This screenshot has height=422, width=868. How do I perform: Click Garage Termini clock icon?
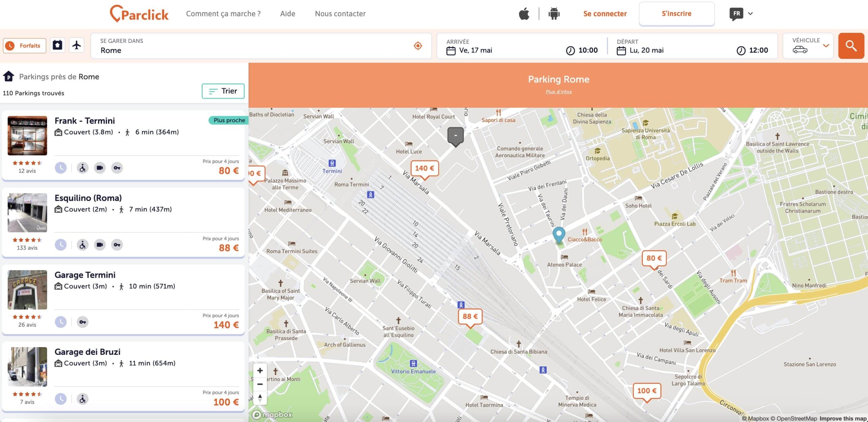61,322
